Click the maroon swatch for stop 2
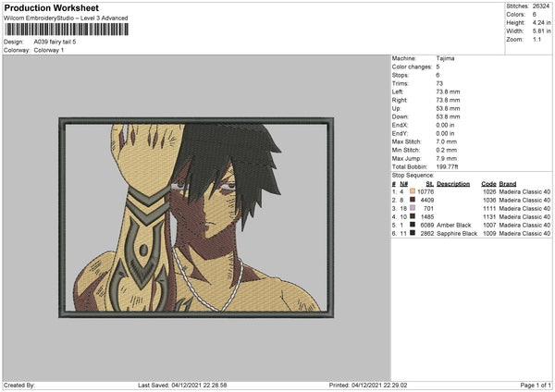 pos(413,200)
